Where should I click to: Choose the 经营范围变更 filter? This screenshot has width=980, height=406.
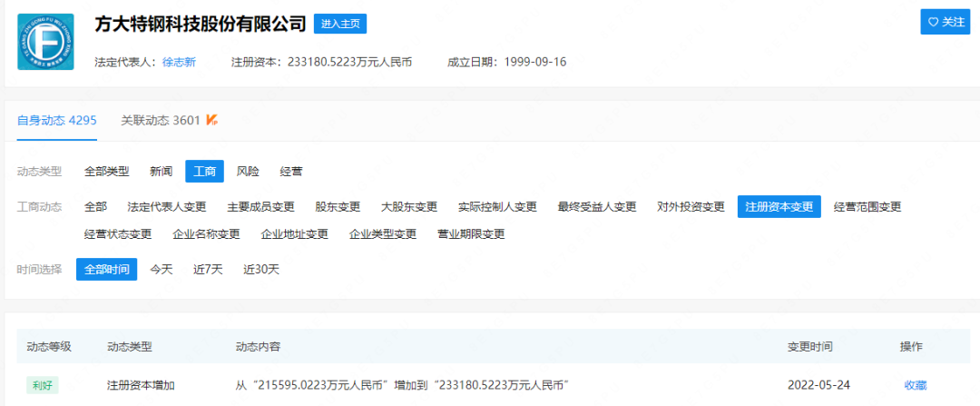point(867,206)
